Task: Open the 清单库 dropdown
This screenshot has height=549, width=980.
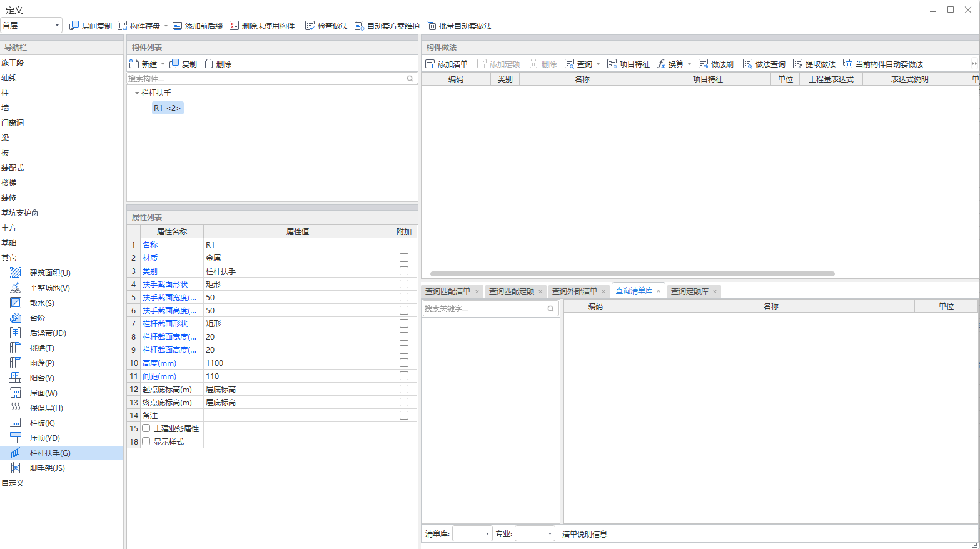Action: (472, 533)
